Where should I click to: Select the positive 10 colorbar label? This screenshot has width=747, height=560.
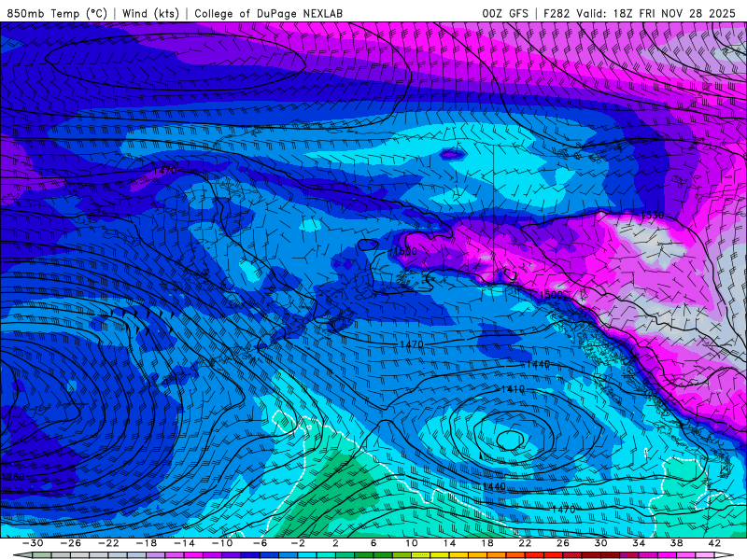pos(411,543)
